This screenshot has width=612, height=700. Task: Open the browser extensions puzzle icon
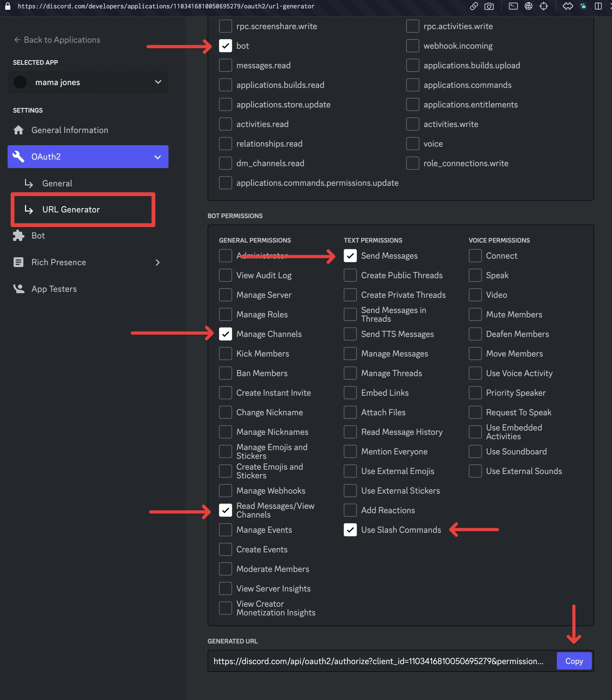click(568, 6)
